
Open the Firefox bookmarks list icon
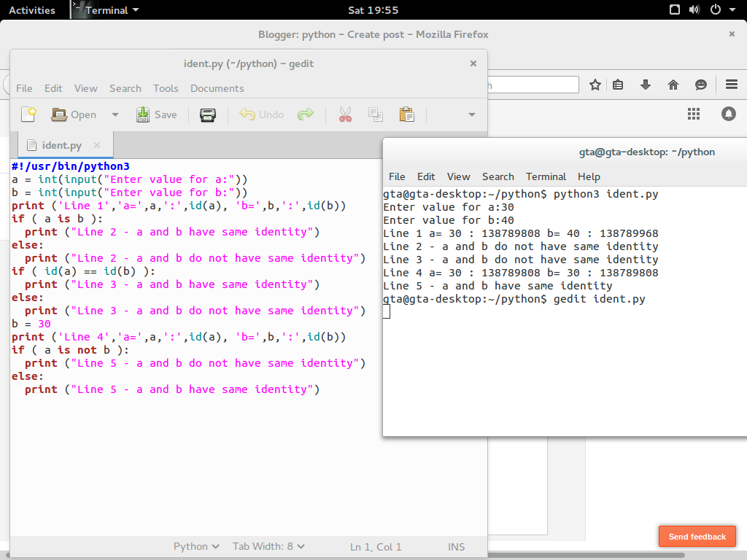618,85
